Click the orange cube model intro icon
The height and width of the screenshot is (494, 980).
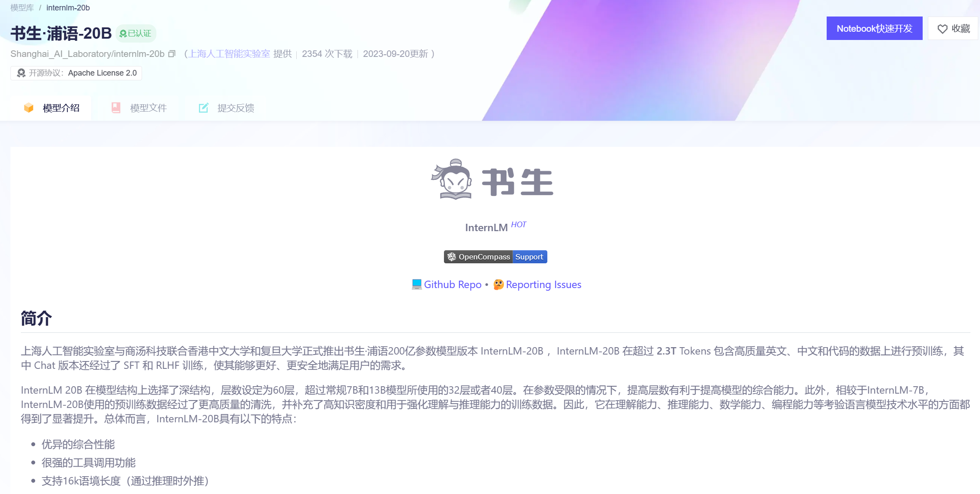point(29,108)
